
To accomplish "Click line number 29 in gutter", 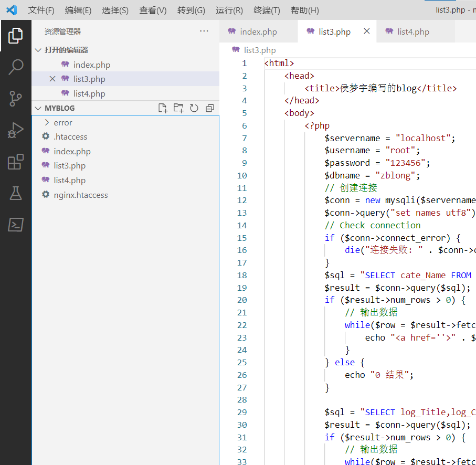I will 242,412.
